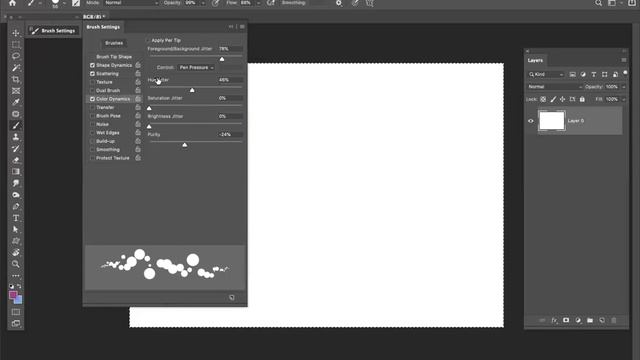Select the Lasso tool

coord(16,56)
